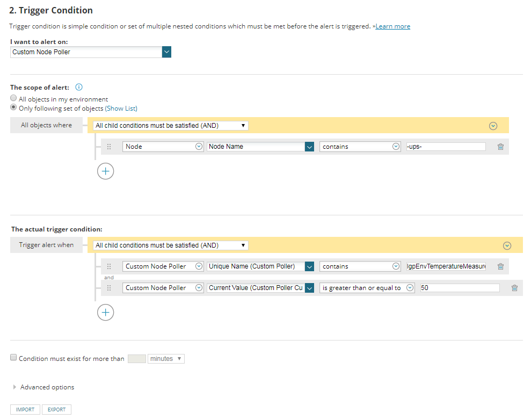
Task: Open the Learn more link
Action: point(392,26)
